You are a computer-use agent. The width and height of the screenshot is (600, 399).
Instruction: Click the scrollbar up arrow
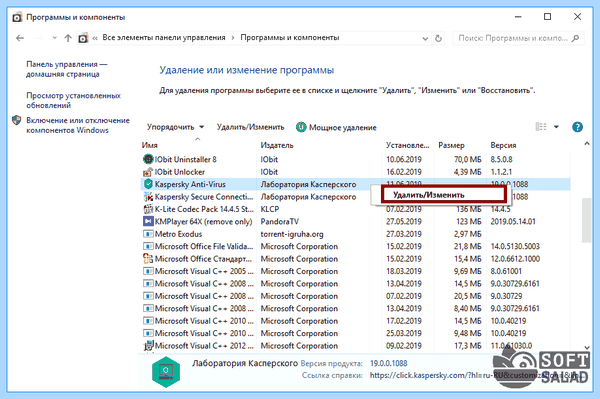pos(587,144)
